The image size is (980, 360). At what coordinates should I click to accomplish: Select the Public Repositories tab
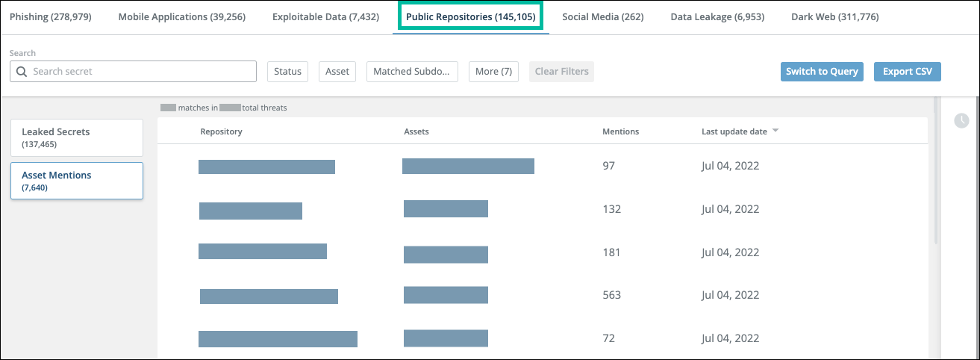(470, 16)
